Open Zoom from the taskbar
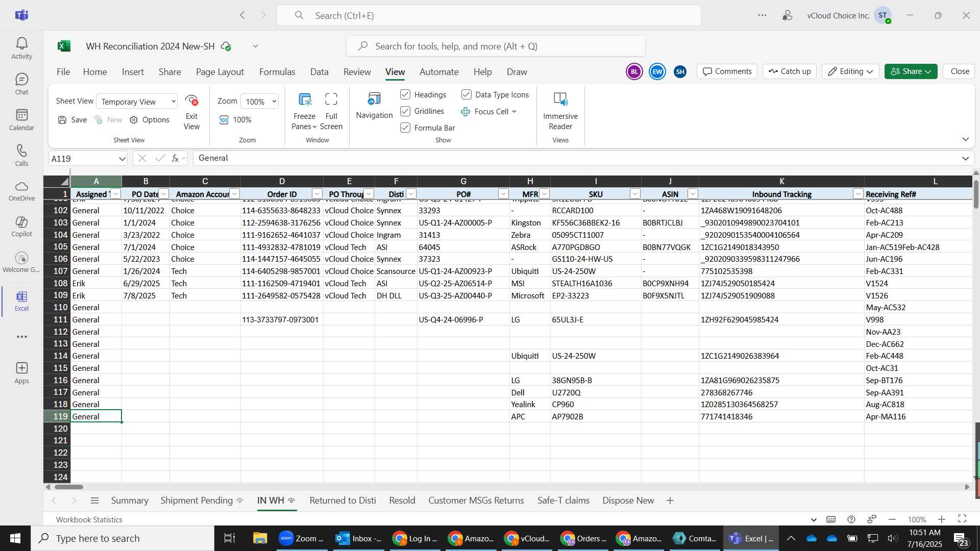 [303, 538]
